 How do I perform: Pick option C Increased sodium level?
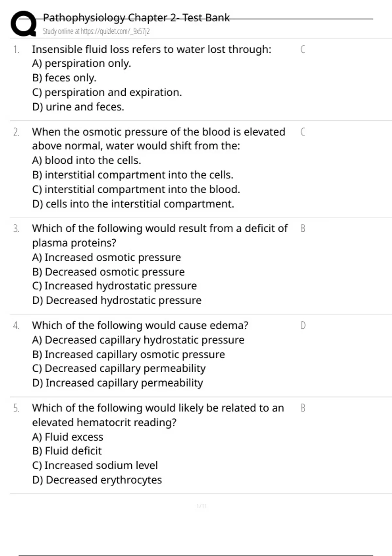[95, 465]
